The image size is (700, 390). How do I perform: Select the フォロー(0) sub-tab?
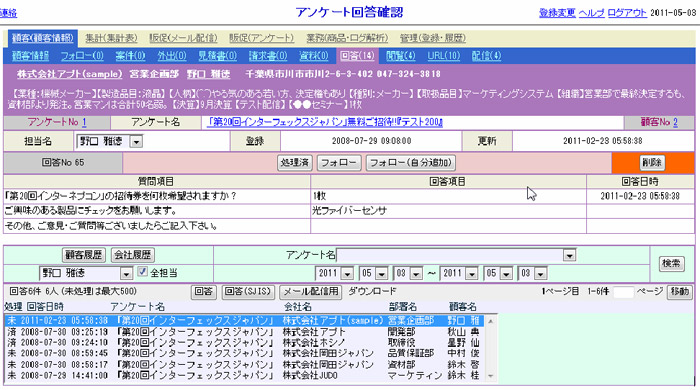[x=82, y=56]
